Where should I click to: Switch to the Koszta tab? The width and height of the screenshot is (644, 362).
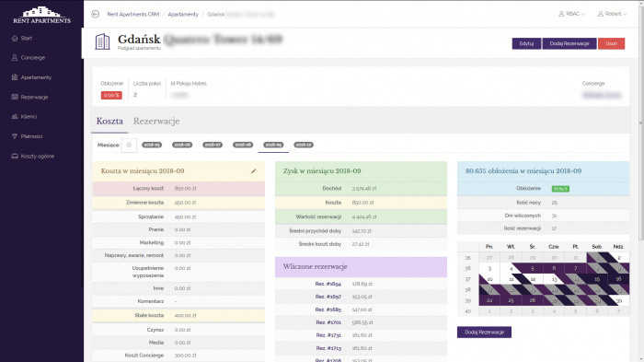[x=109, y=122]
